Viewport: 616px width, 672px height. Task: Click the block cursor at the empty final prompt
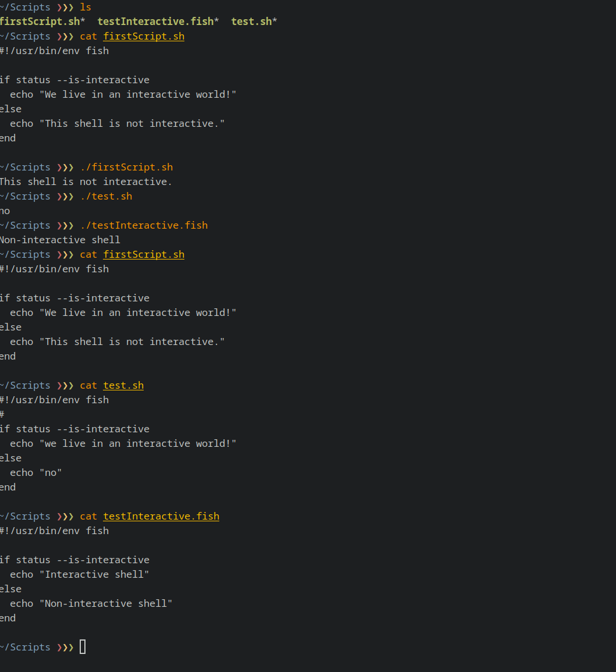tap(83, 647)
